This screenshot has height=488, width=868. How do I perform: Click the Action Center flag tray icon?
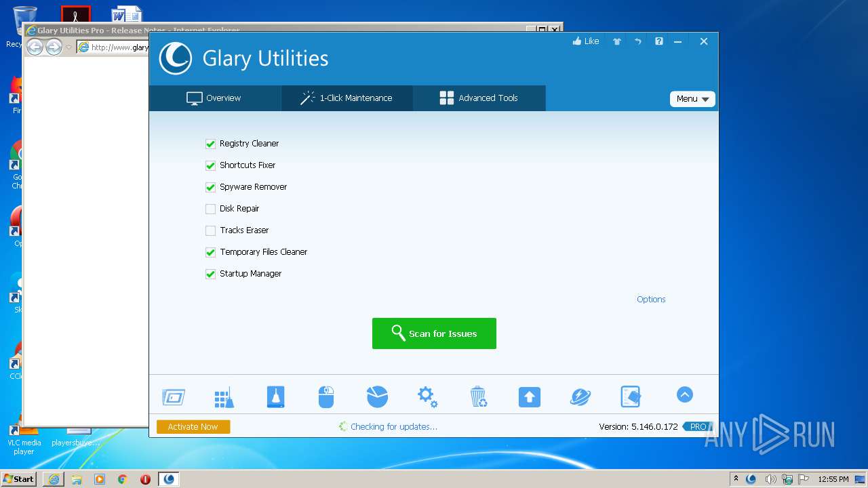click(x=804, y=479)
